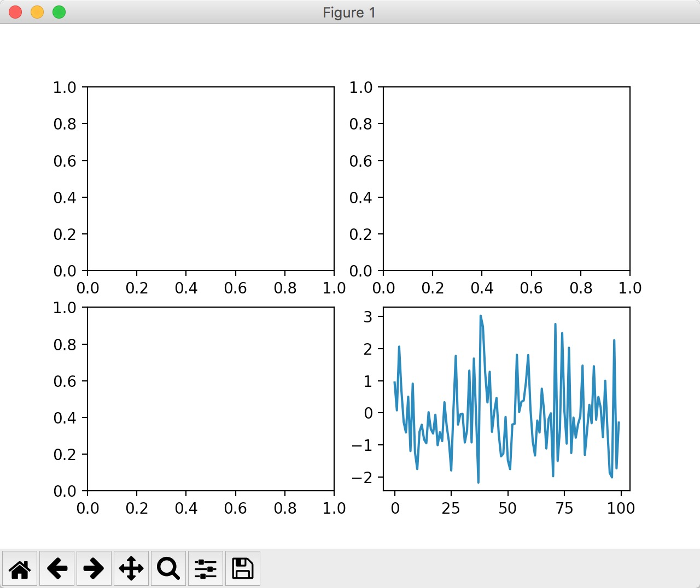Click the x-axis tick labeled 50
Screen dimensions: 700x588
[x=509, y=508]
